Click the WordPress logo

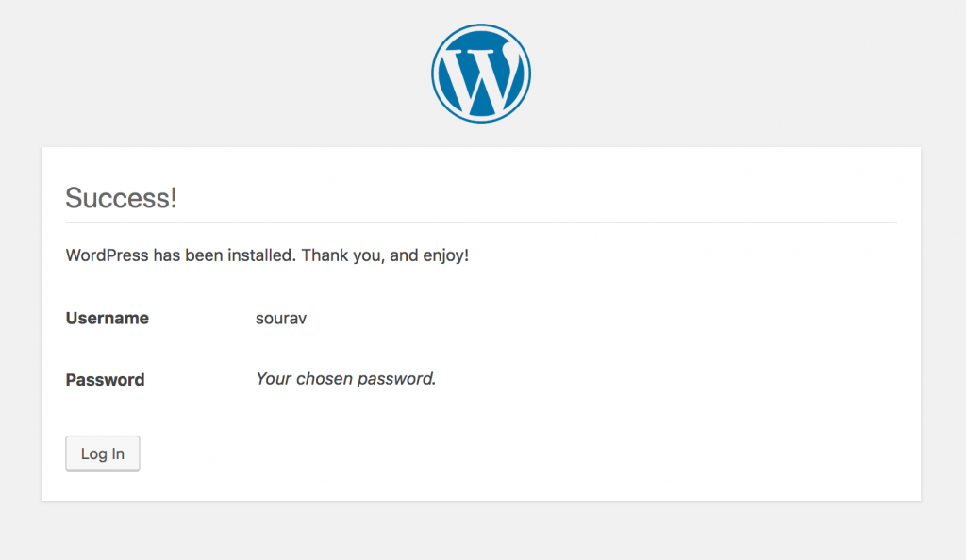481,74
